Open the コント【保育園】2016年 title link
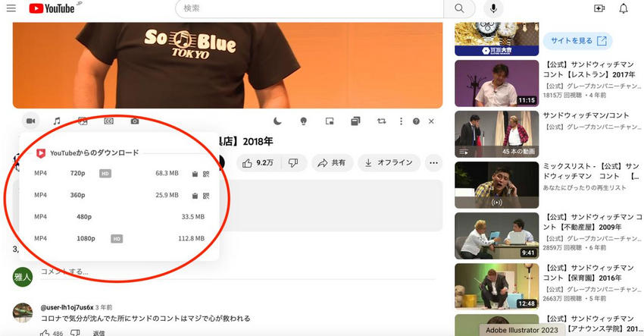 pyautogui.click(x=589, y=272)
